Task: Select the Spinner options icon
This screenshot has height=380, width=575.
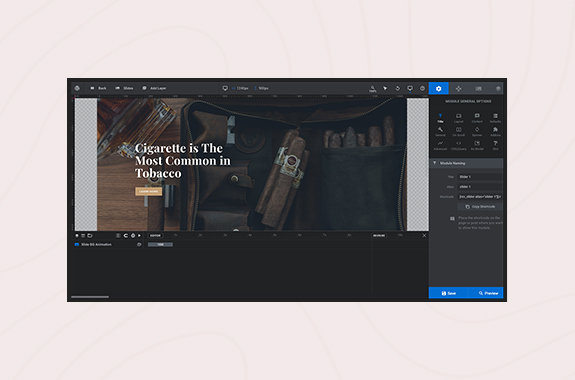Action: (477, 132)
